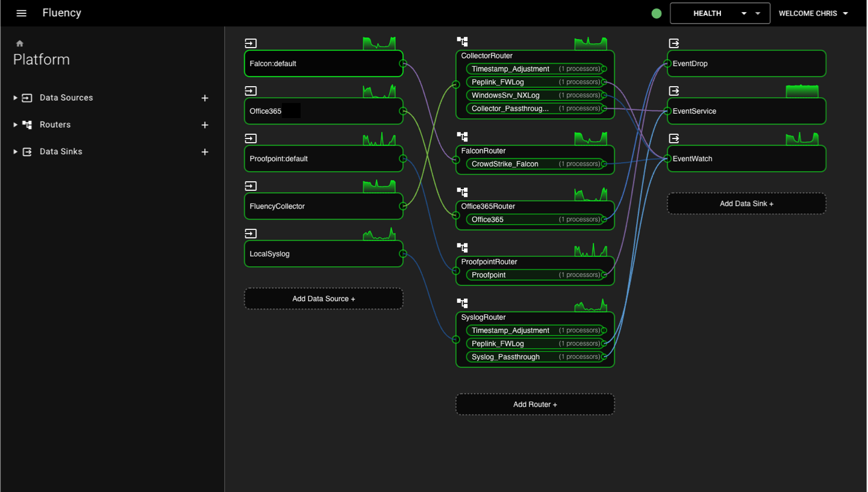868x492 pixels.
Task: Click the source icon above the Office365 source node
Action: pos(251,91)
